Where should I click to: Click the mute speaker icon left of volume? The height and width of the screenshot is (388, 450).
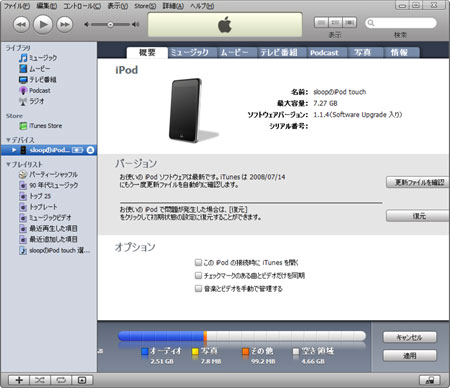(x=86, y=24)
